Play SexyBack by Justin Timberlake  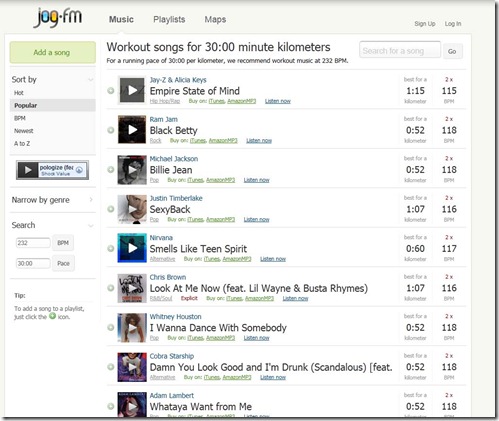click(x=132, y=209)
